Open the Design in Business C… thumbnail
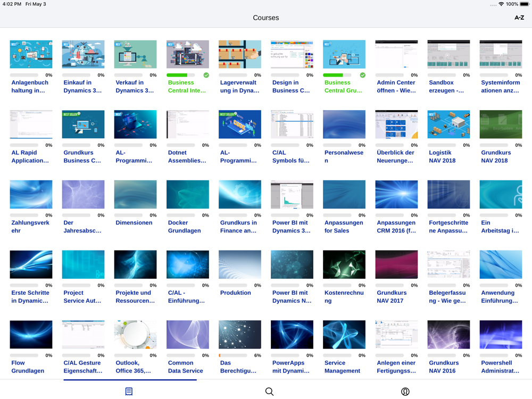The image size is (532, 399). pos(292,54)
